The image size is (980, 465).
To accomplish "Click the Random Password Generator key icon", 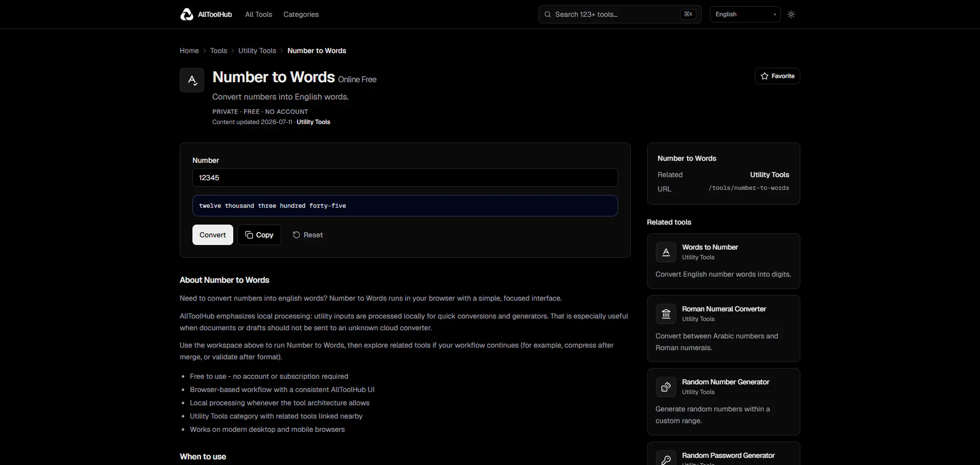I will [666, 459].
